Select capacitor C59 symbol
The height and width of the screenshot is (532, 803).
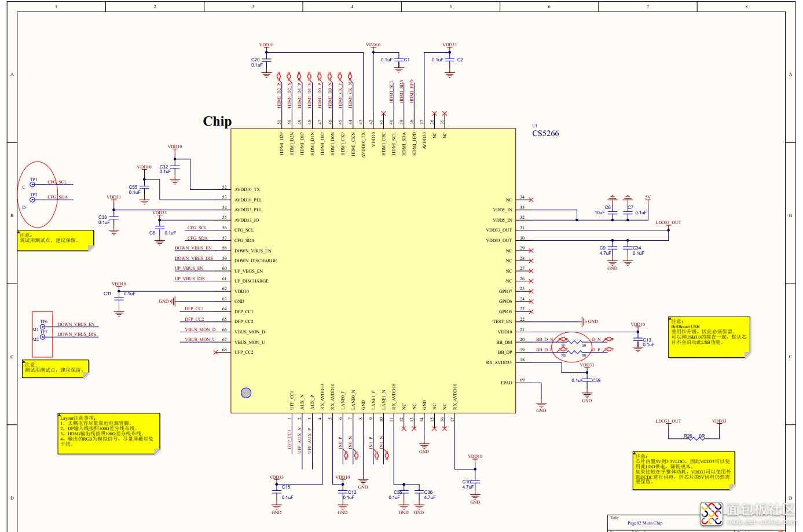587,380
